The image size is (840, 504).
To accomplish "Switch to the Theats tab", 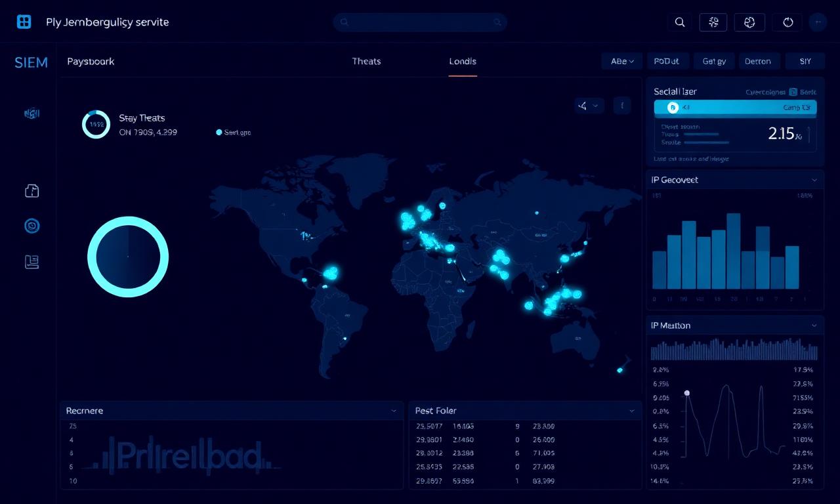I will (366, 61).
